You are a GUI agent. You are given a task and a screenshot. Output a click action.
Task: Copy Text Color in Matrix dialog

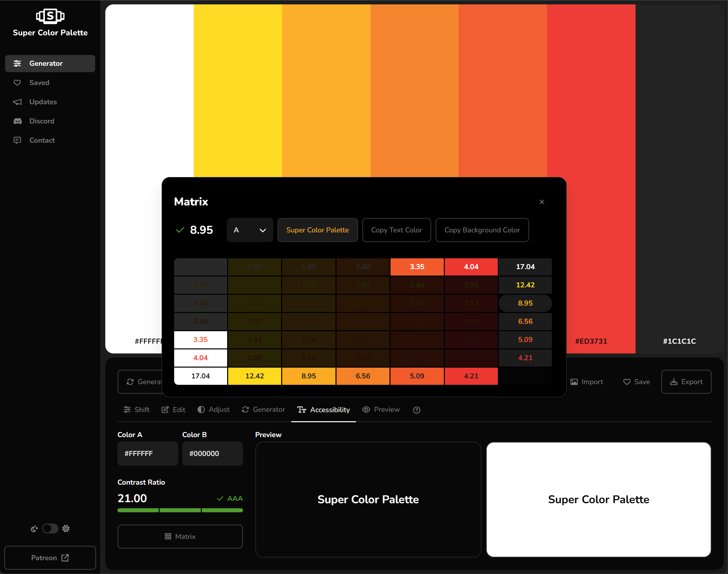[397, 230]
